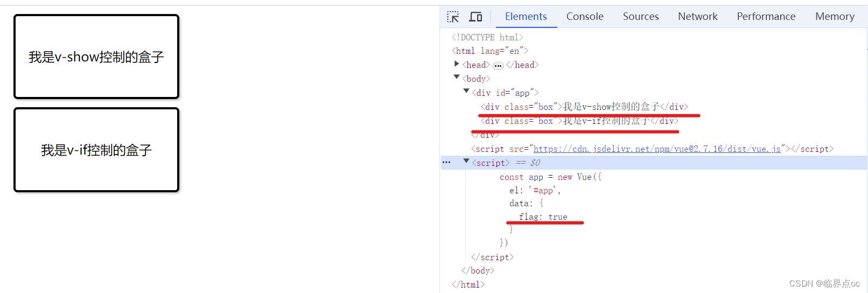Screen dimensions: 868x293
Task: Click the 'data: {' code line
Action: tap(527, 203)
